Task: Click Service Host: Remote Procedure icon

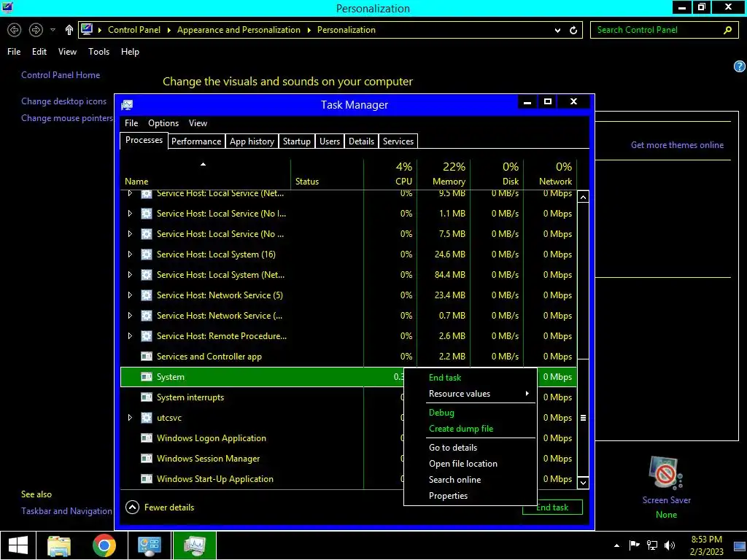Action: [147, 336]
